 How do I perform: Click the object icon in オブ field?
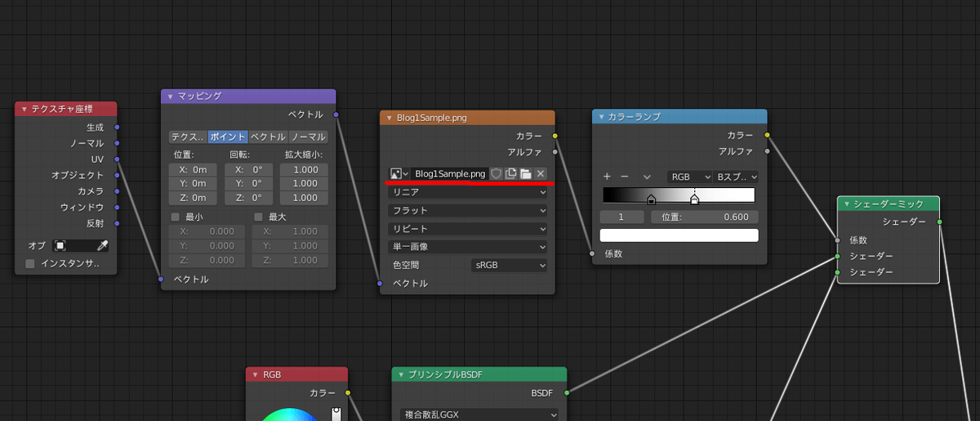[60, 245]
